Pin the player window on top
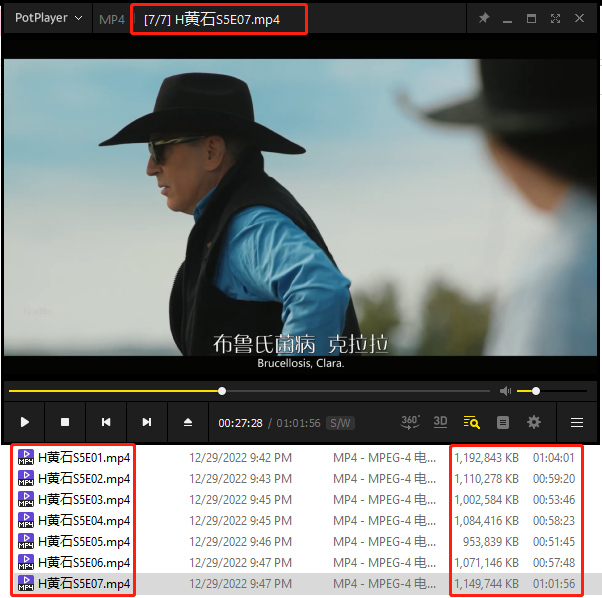Image resolution: width=602 pixels, height=598 pixels. (x=484, y=18)
